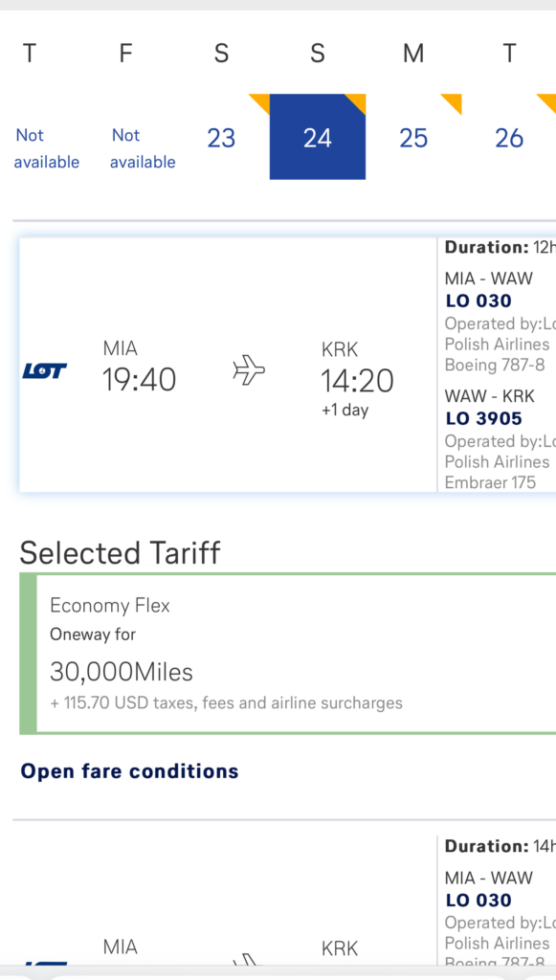The height and width of the screenshot is (980, 556).
Task: Click the orange corner marker on date 23
Action: pos(259,104)
